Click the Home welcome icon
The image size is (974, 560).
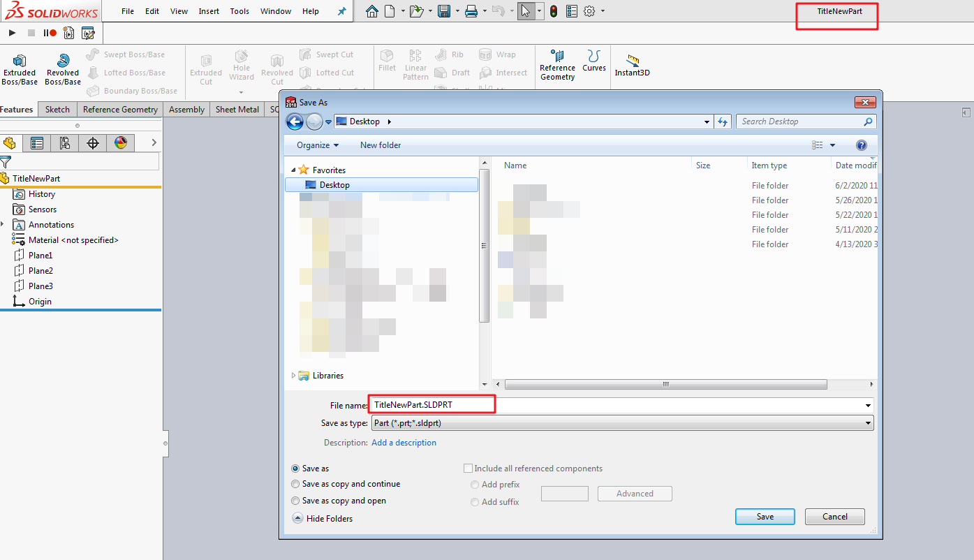click(x=372, y=11)
